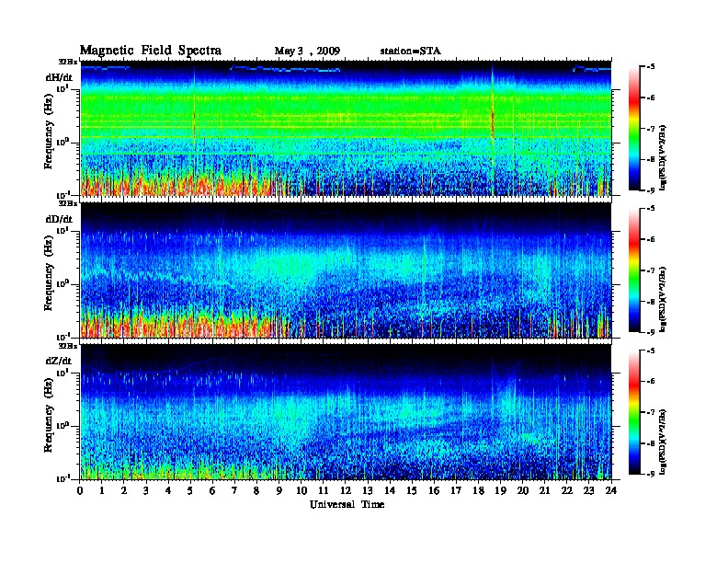The height and width of the screenshot is (563, 728).
Task: Click hour "19" on the Universal Time axis
Action: (500, 490)
